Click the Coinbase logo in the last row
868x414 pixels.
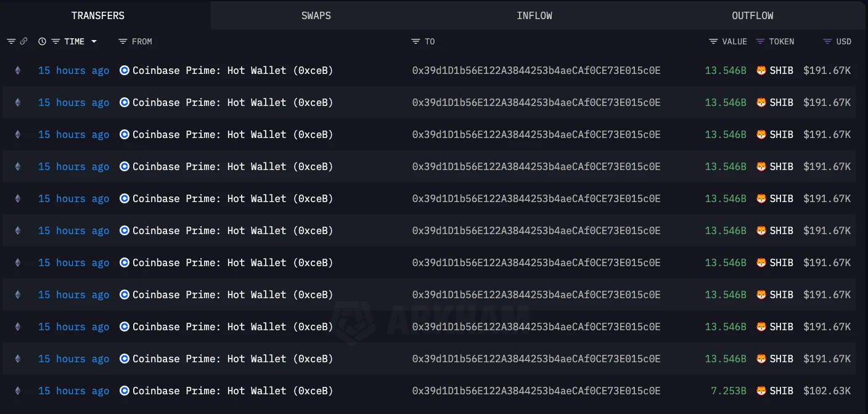(x=125, y=391)
